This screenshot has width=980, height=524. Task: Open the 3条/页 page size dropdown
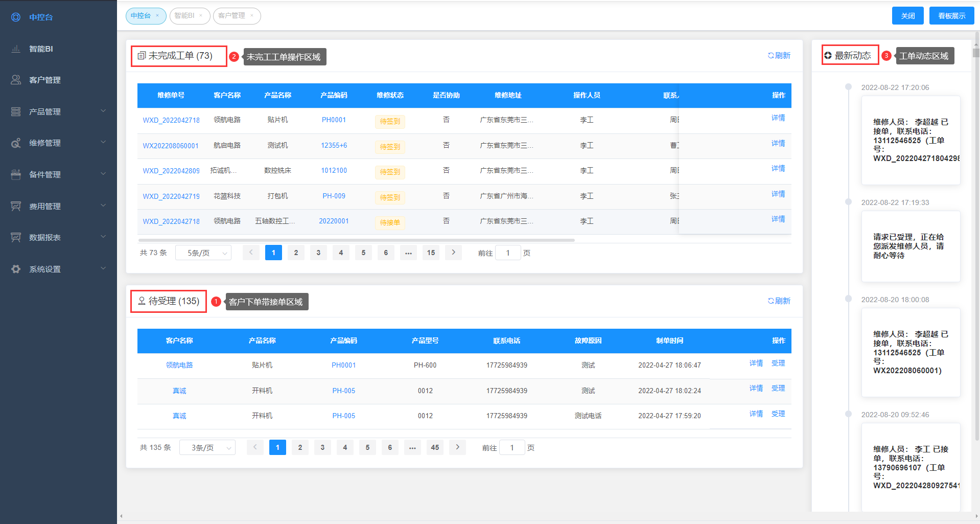(x=207, y=448)
